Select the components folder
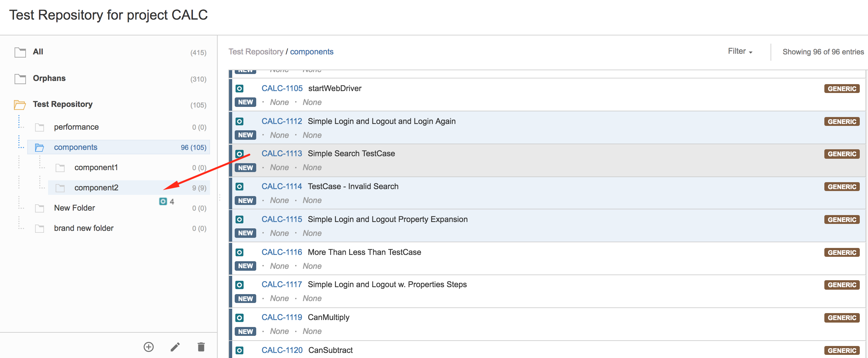 click(x=119, y=147)
